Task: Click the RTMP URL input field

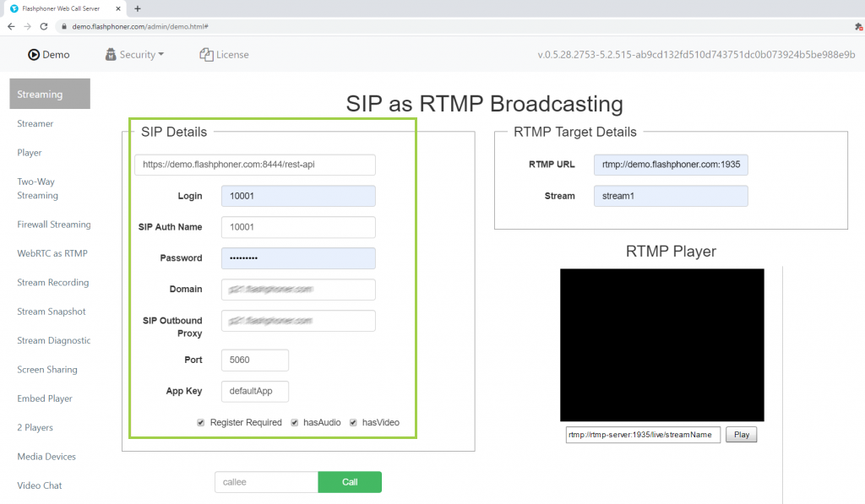Action: click(671, 165)
